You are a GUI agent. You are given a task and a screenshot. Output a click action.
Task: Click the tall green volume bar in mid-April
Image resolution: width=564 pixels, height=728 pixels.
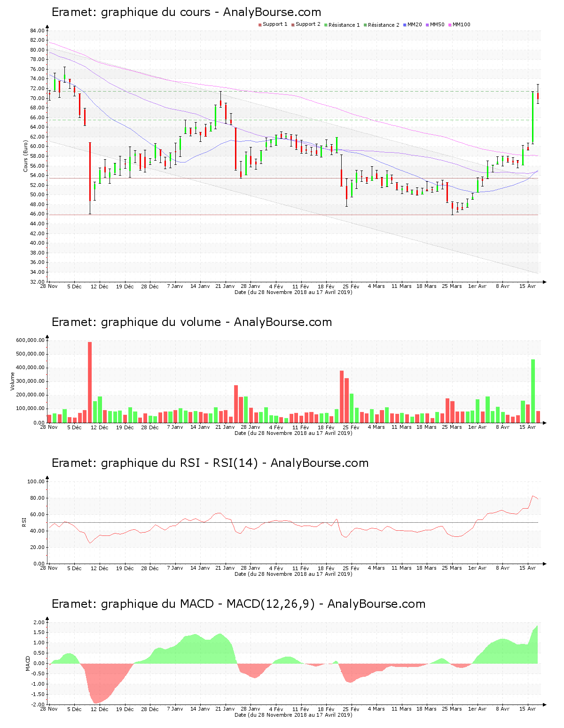tap(533, 391)
